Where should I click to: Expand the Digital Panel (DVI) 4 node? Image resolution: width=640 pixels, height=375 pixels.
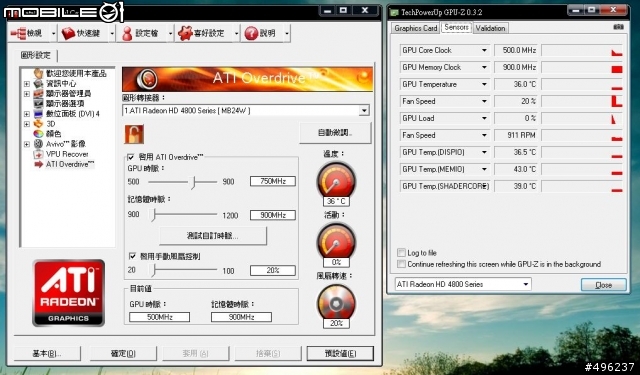27,114
